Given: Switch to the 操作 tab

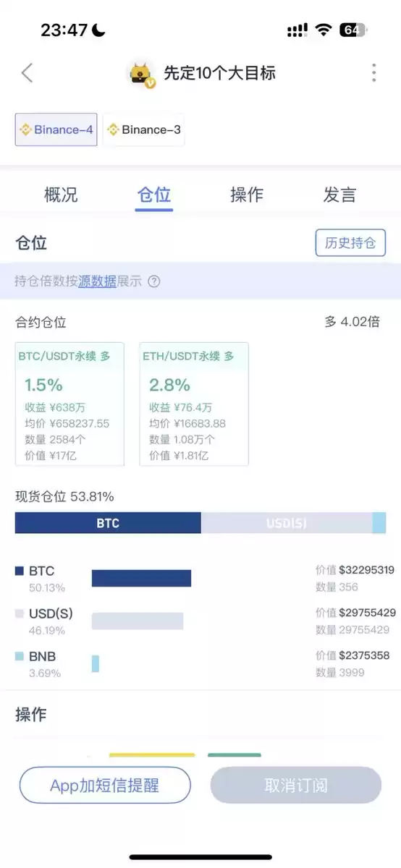Looking at the screenshot, I should (x=247, y=195).
